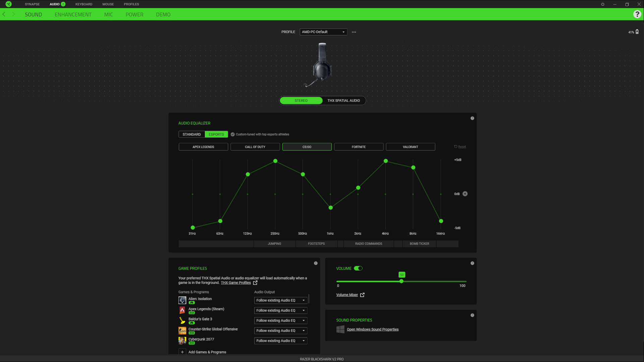This screenshot has width=644, height=362.
Task: Click the Cyberpunk 2077 game icon
Action: (x=182, y=341)
